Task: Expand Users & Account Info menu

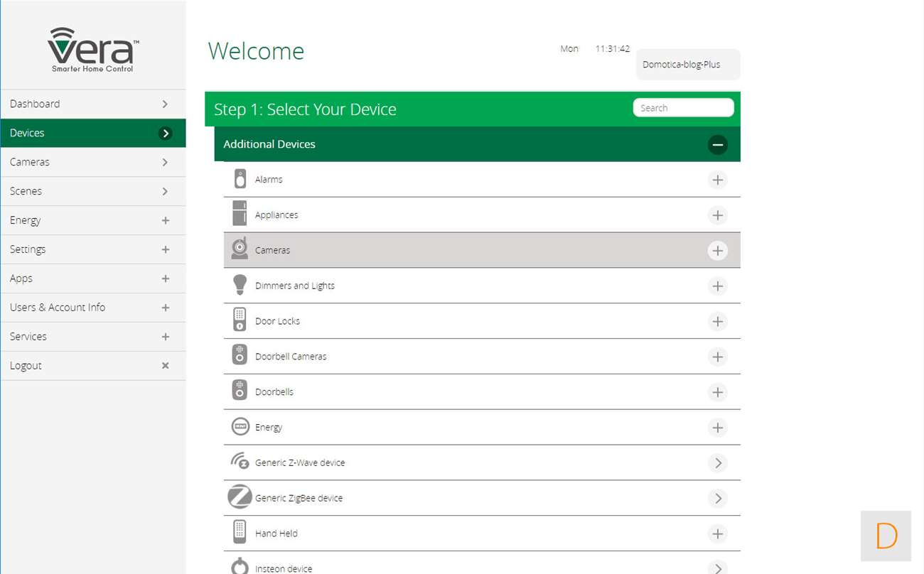Action: click(x=93, y=308)
